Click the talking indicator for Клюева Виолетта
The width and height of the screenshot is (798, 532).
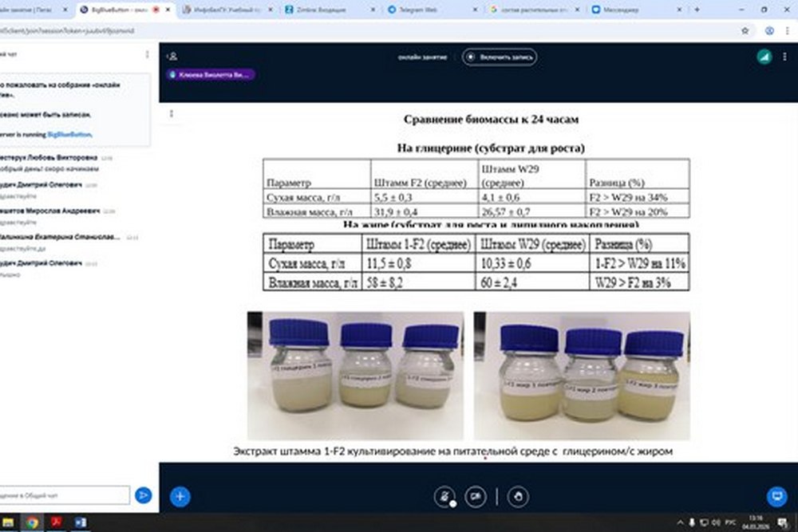[x=211, y=74]
